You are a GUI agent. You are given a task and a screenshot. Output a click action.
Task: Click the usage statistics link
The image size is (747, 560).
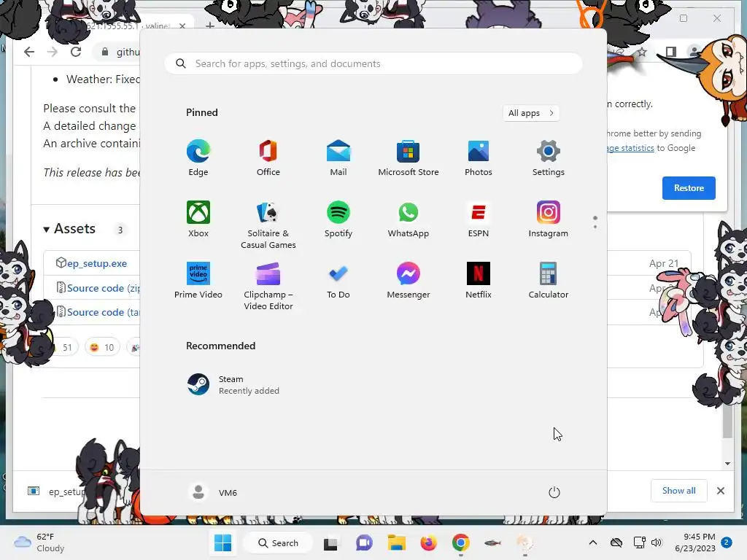tap(630, 148)
